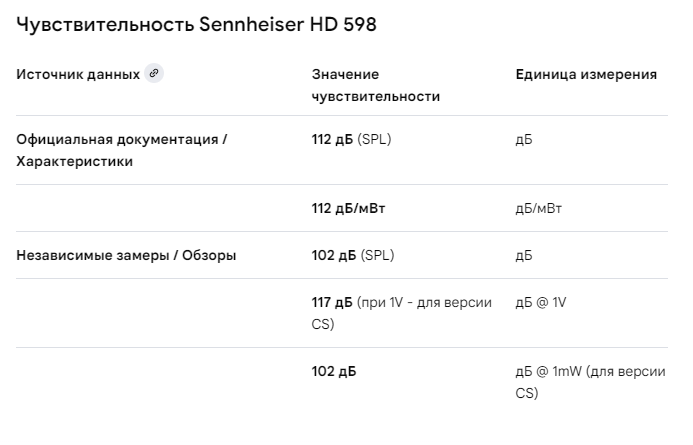
Task: Click the Единица измерения column header
Action: point(586,74)
